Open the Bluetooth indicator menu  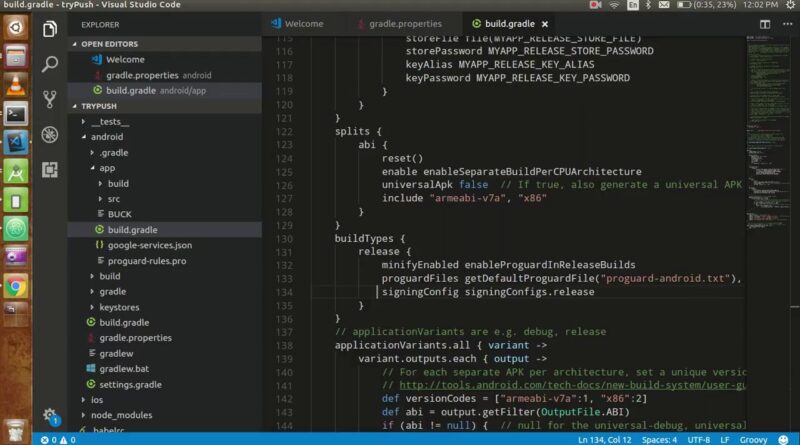point(648,5)
